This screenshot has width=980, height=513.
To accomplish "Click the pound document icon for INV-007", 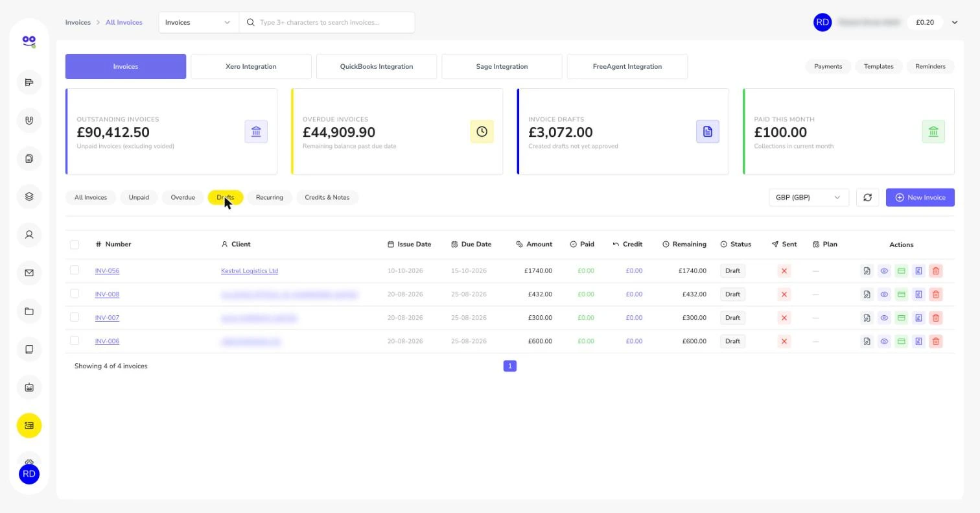I will [918, 318].
